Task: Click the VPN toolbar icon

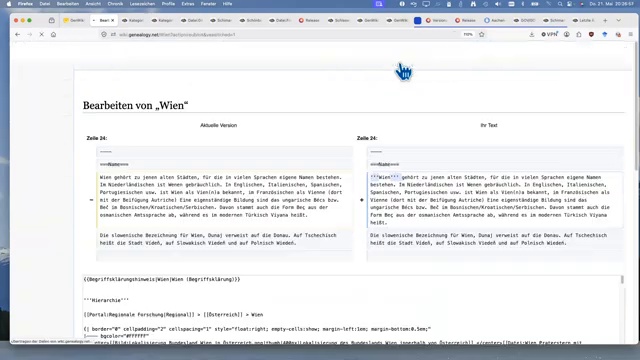Action: tap(549, 35)
